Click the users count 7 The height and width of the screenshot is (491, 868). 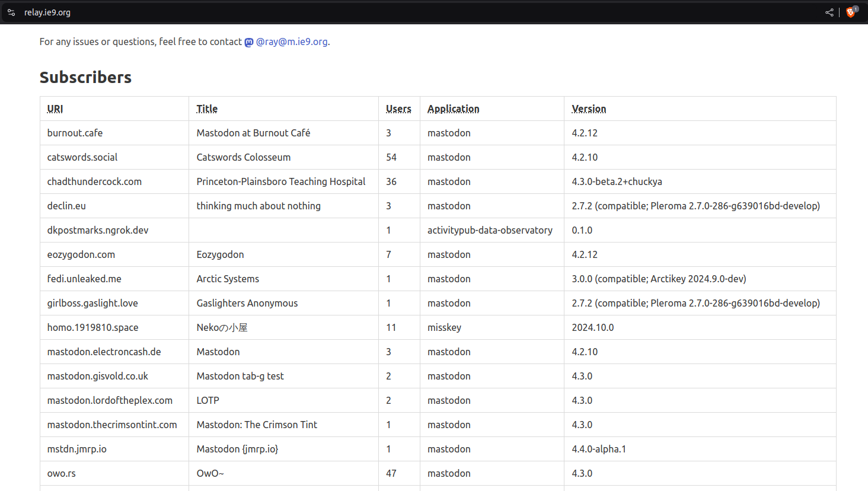(389, 254)
